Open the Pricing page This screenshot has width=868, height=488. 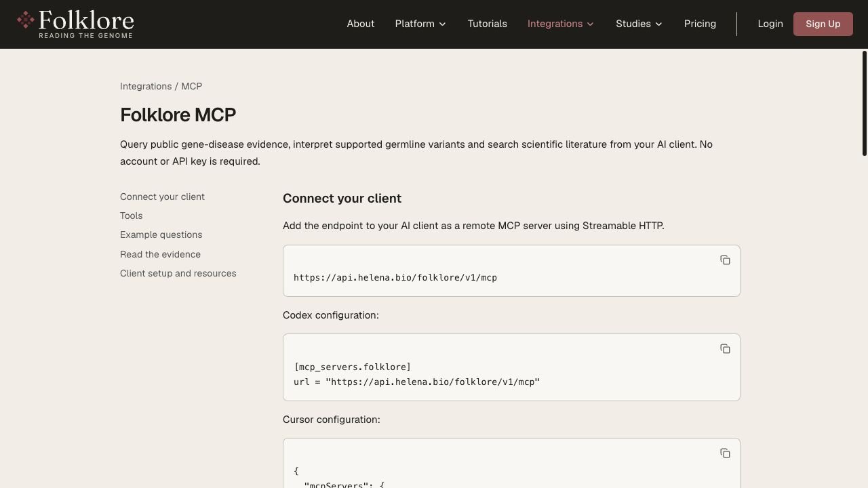(x=700, y=24)
